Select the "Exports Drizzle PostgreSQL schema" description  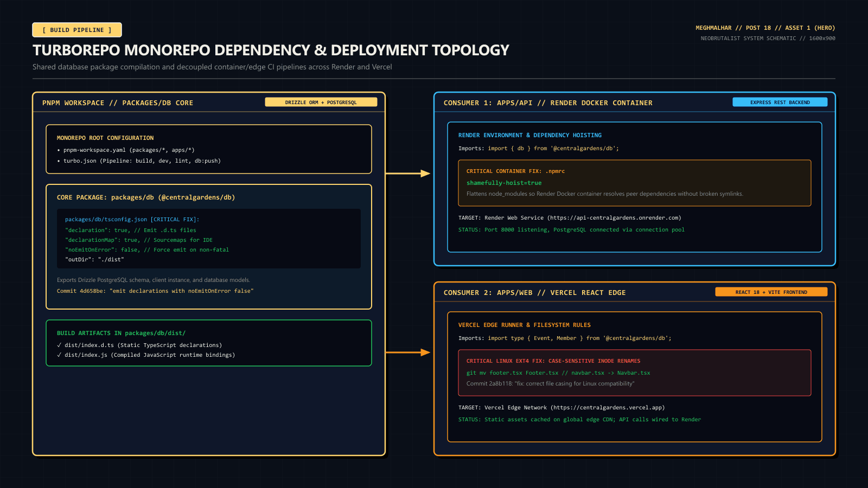[x=154, y=280]
